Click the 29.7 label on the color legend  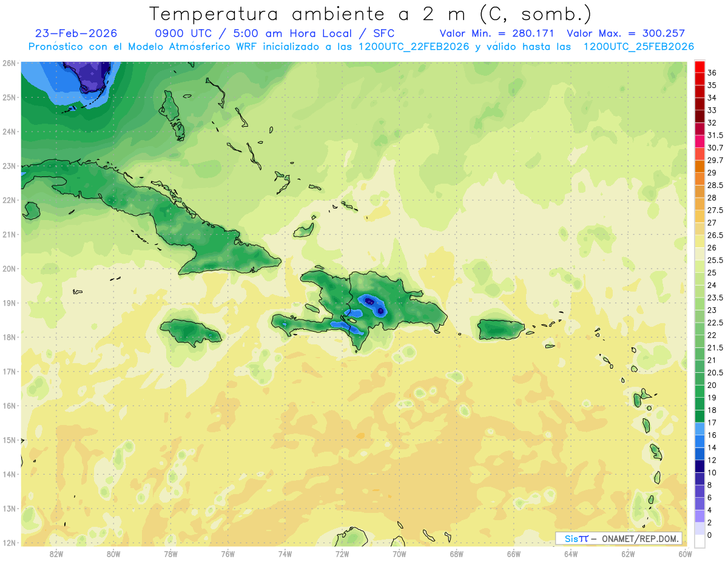715,160
